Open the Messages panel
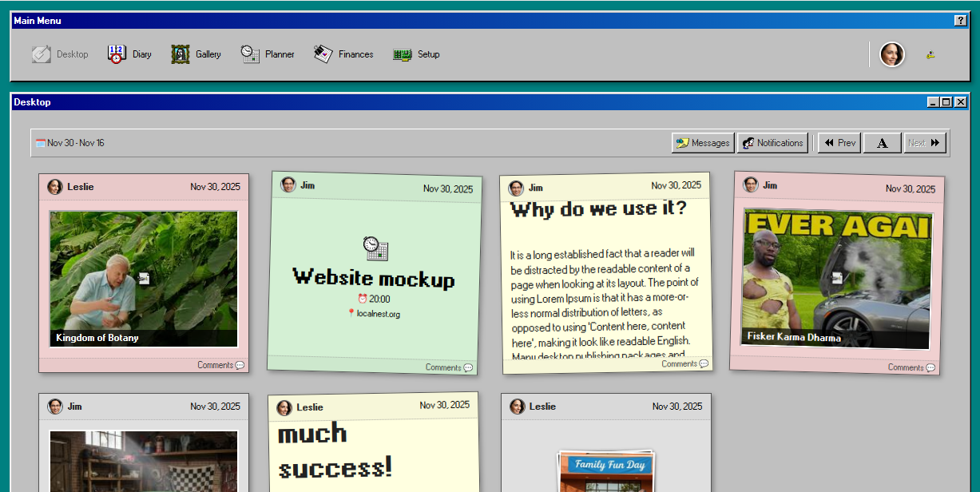 click(703, 143)
